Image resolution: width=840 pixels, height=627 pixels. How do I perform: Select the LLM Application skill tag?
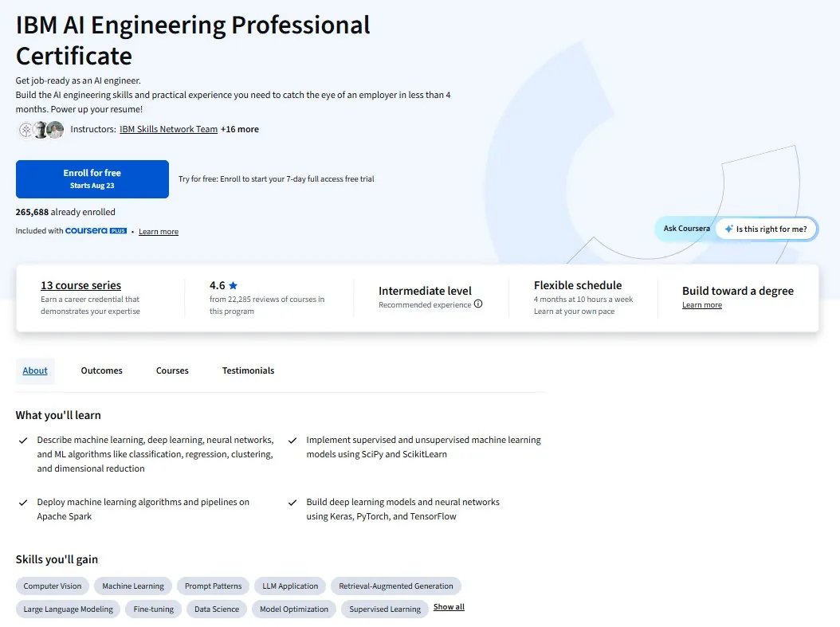coord(290,586)
